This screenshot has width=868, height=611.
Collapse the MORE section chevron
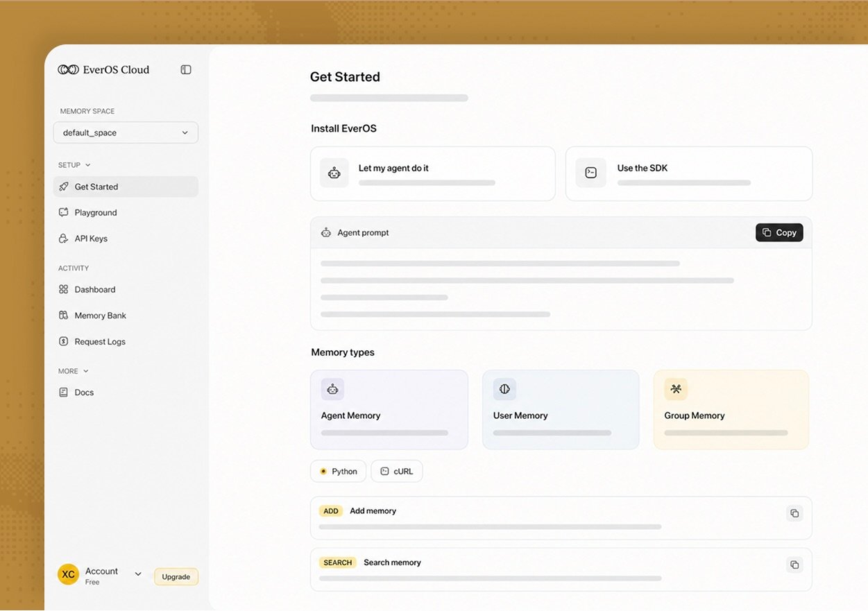coord(86,371)
